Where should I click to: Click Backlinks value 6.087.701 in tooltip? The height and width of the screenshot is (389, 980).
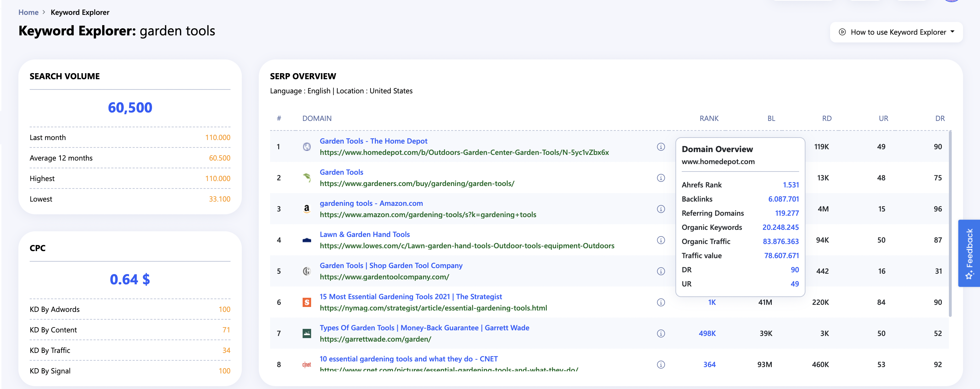pos(783,199)
